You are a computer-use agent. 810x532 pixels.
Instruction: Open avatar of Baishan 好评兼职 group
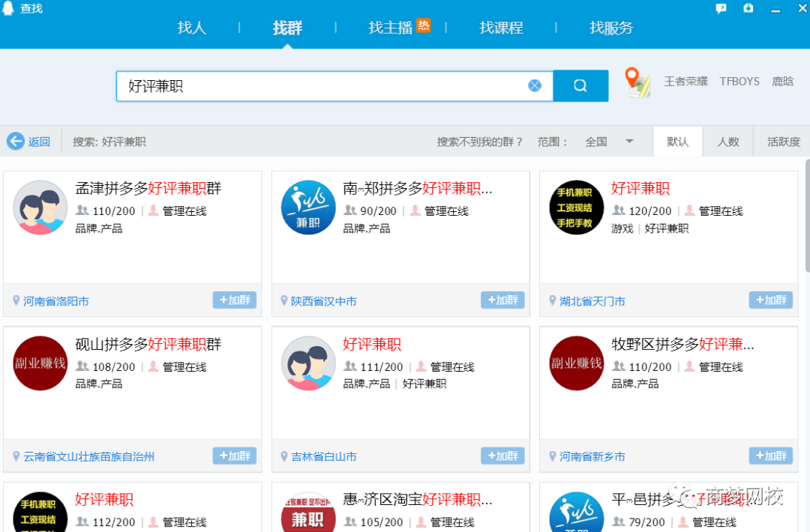(308, 363)
